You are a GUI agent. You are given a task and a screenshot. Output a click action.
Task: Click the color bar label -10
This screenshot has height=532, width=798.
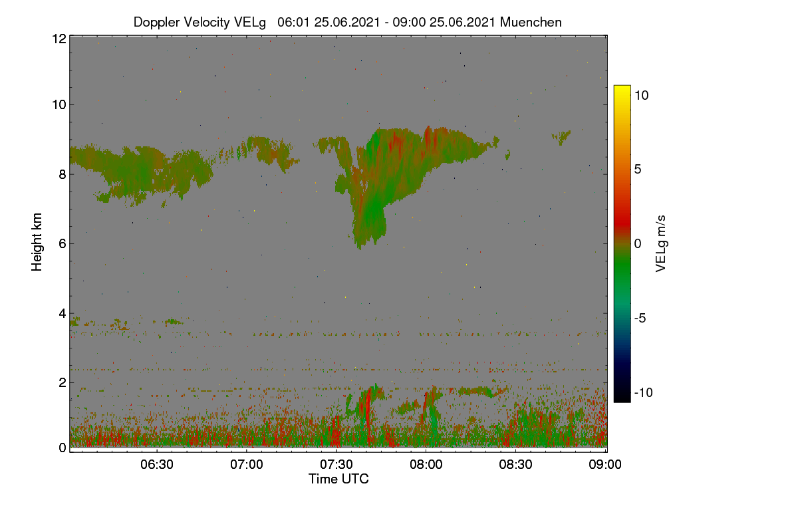point(644,392)
